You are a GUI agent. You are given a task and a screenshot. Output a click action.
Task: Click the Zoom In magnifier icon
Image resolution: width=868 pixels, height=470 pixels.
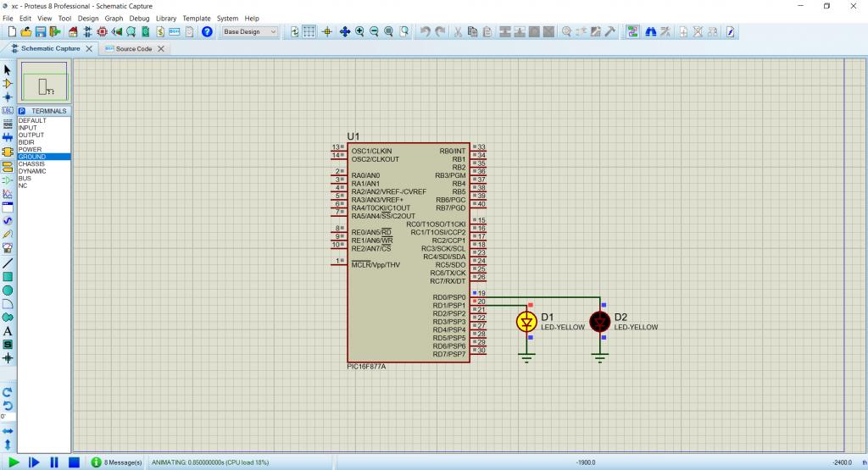point(359,32)
